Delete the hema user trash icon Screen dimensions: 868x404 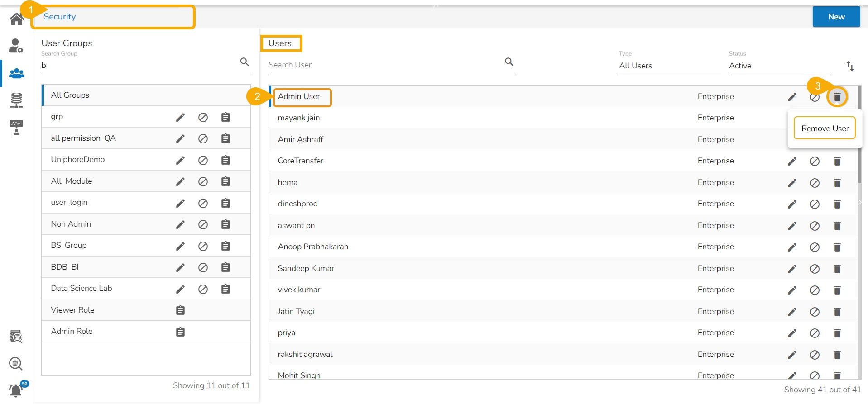pyautogui.click(x=837, y=183)
